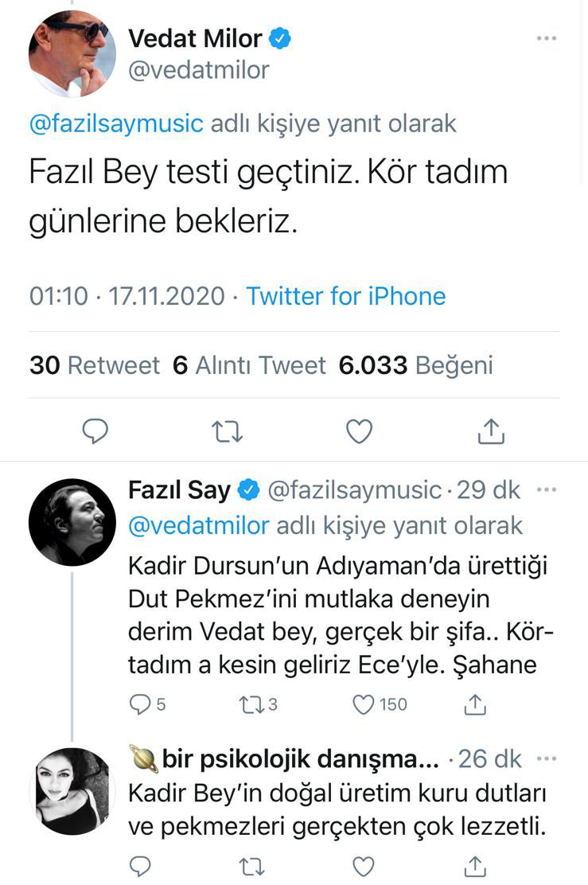Open the Twitter for iPhone source link
This screenshot has height=885, width=588.
(345, 296)
